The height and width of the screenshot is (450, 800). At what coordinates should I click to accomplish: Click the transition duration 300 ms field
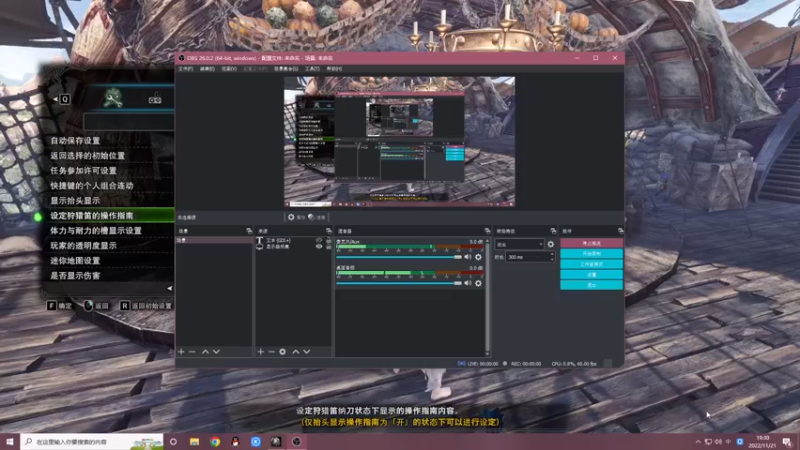528,257
